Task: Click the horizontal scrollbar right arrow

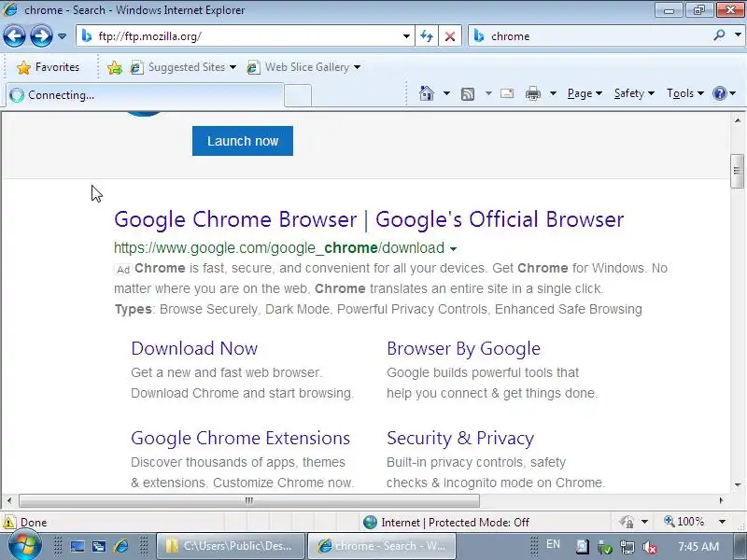Action: [721, 500]
